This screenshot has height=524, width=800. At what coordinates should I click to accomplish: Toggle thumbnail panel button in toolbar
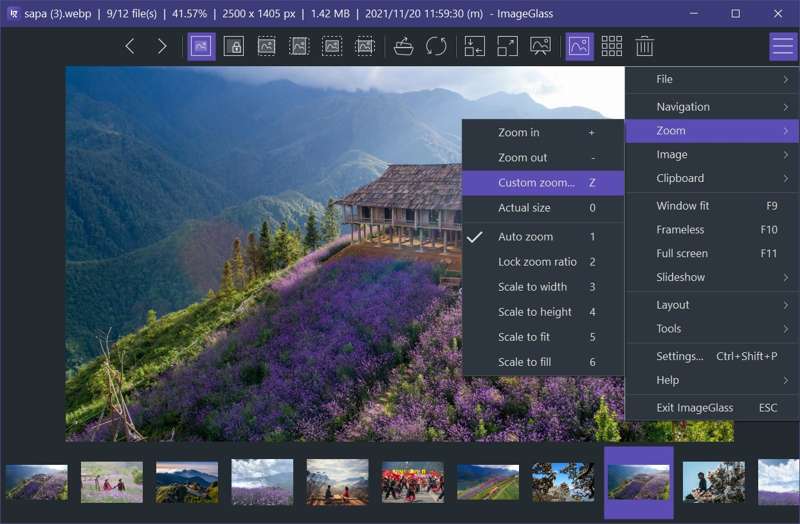[579, 47]
